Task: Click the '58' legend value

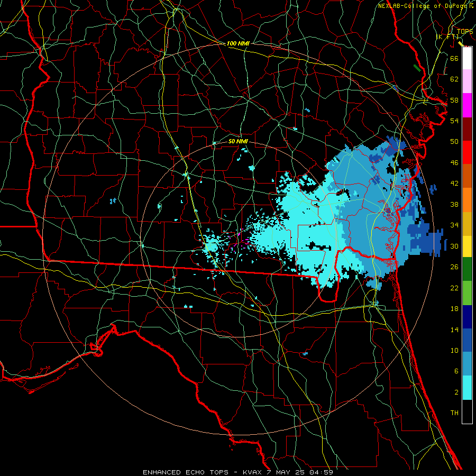Action: [x=454, y=100]
